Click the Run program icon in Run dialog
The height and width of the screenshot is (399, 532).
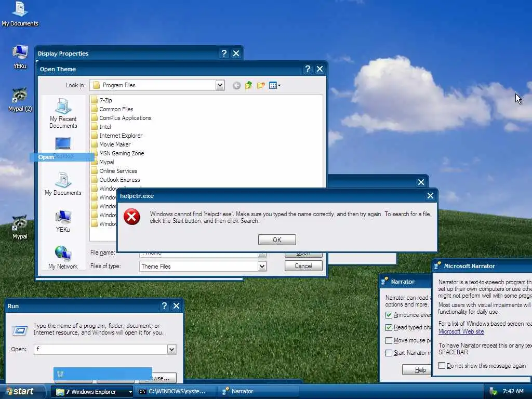coord(20,330)
